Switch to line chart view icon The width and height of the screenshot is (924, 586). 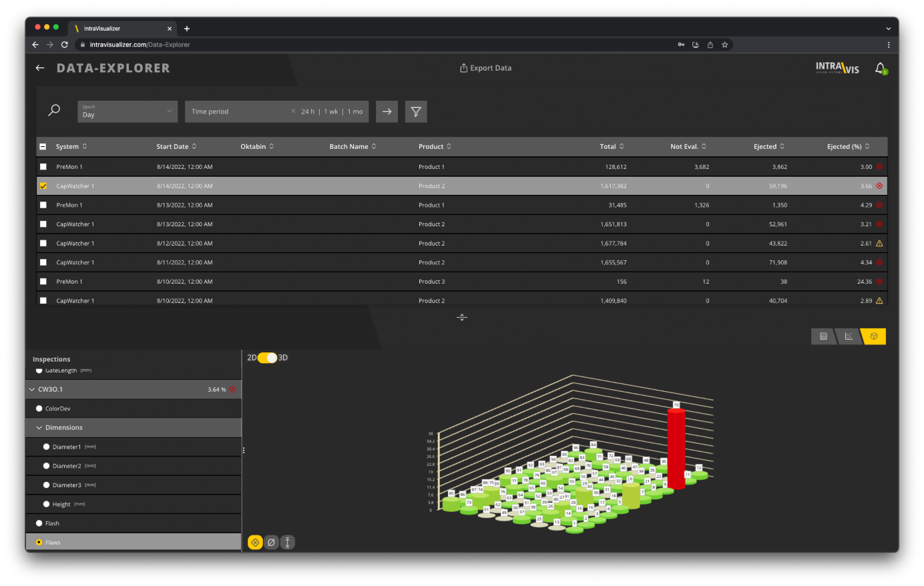[x=849, y=336]
